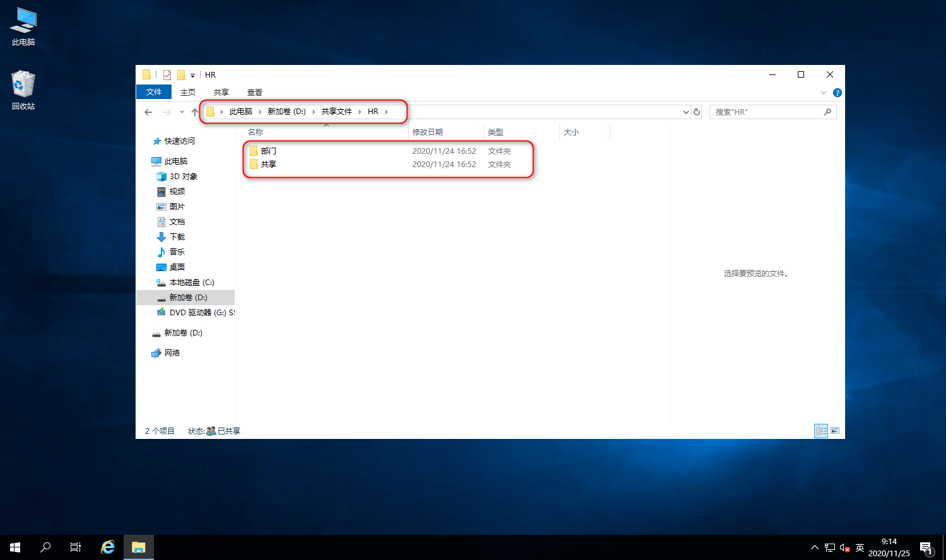Click HR in the address breadcrumb
This screenshot has width=946, height=560.
[373, 112]
